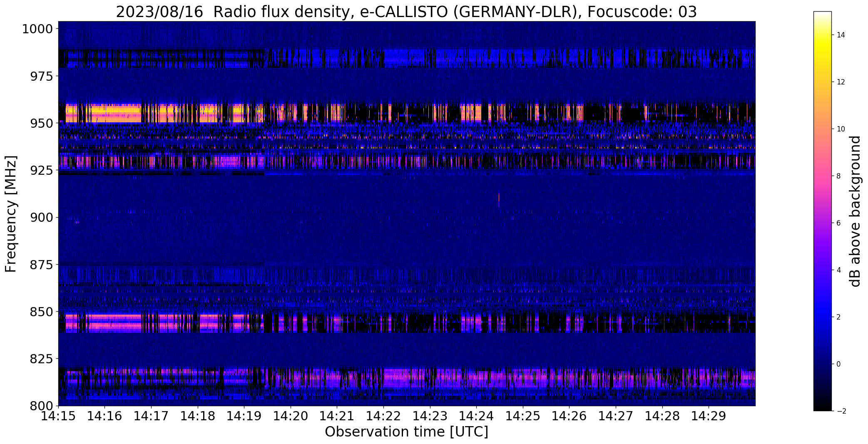
Task: Click the 'Observation time [UTC]' x-axis label
Action: 406,432
